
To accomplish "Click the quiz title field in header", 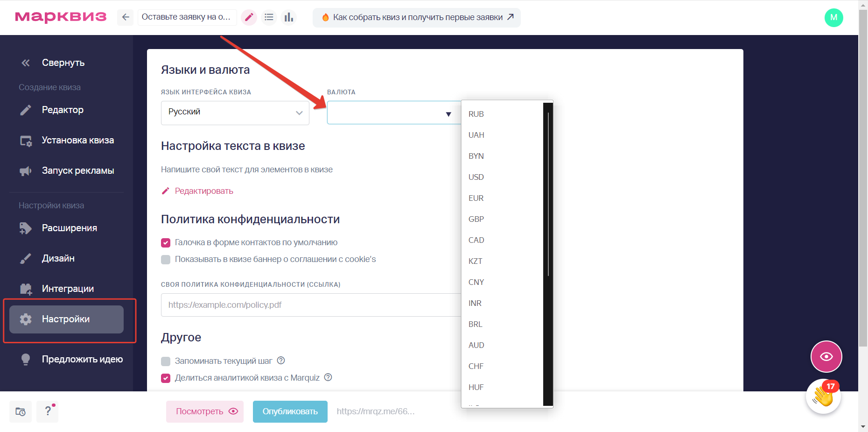I will point(187,17).
